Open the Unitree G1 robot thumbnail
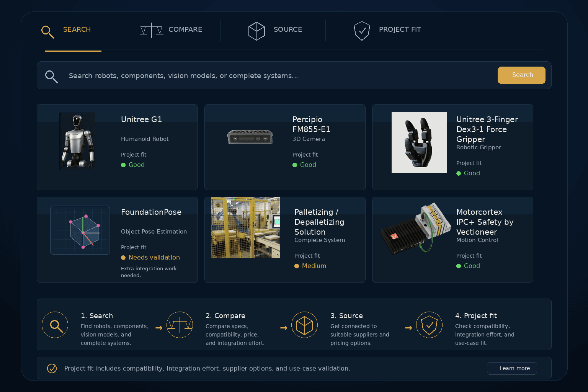 (78, 141)
